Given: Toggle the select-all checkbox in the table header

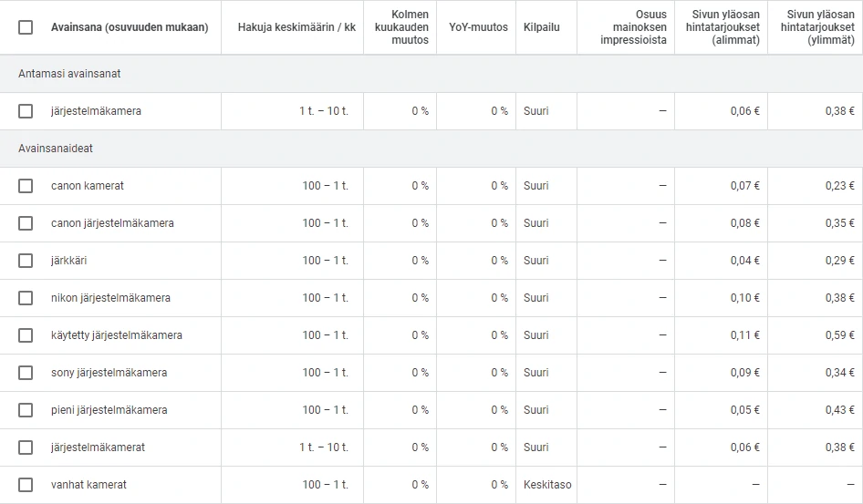Looking at the screenshot, I should point(26,27).
